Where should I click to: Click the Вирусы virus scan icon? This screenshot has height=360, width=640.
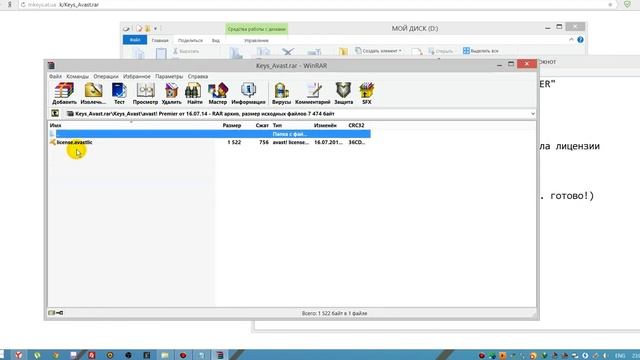(281, 93)
